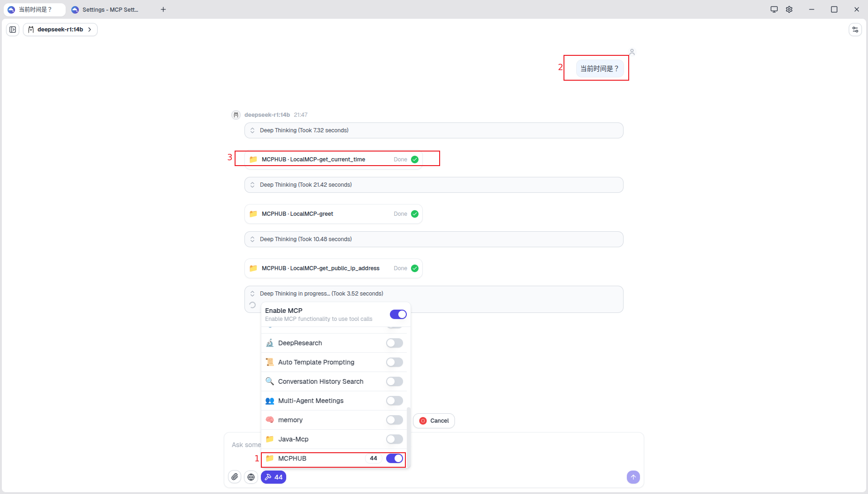Screen dimensions: 868x494
Task: Turn on the DeepResearch toggle
Action: 394,343
